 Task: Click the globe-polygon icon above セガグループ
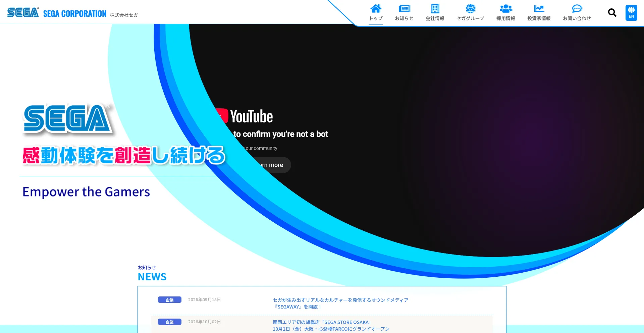pyautogui.click(x=471, y=8)
